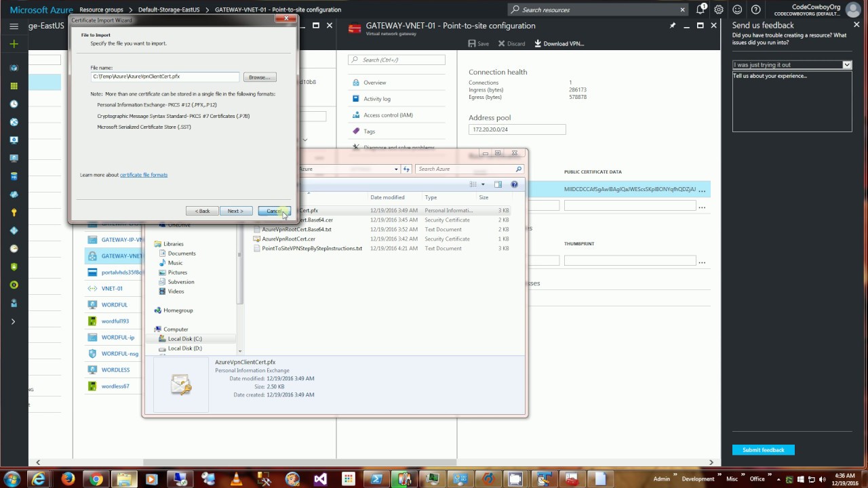Open the certificate file formats link
This screenshot has height=488, width=868.
click(x=144, y=175)
